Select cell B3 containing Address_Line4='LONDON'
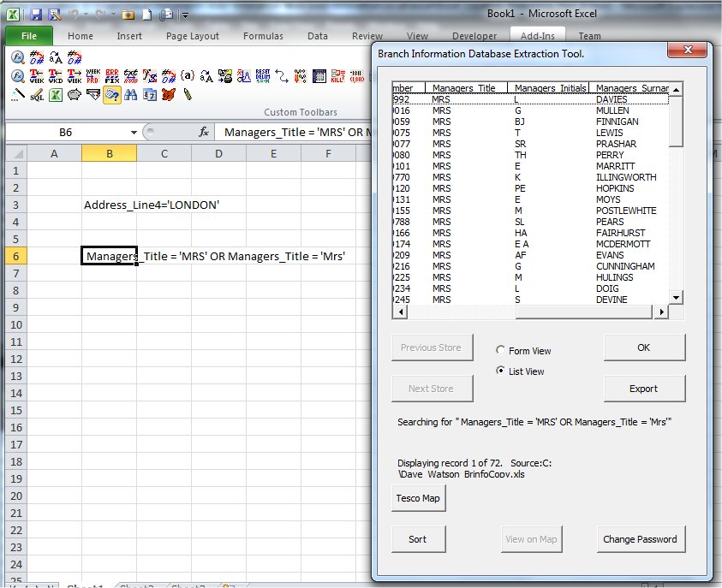The height and width of the screenshot is (588, 722). (x=109, y=205)
